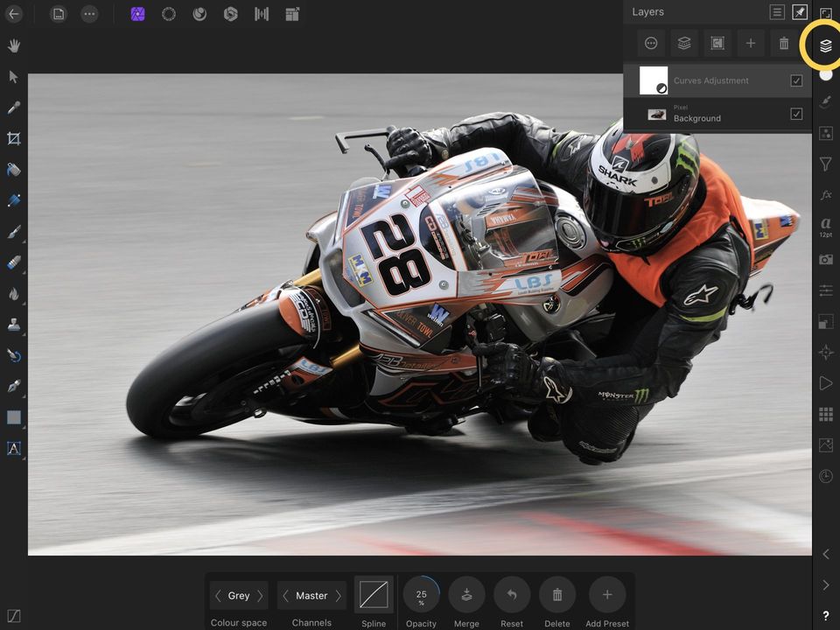Tap the Reset curves button
Viewport: 840px width, 630px height.
pyautogui.click(x=512, y=594)
